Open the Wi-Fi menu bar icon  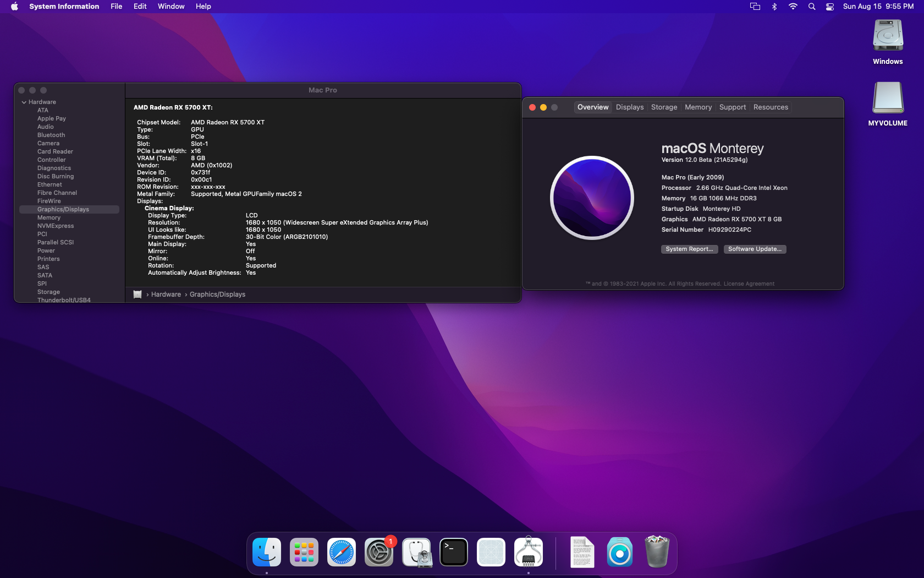coord(793,7)
